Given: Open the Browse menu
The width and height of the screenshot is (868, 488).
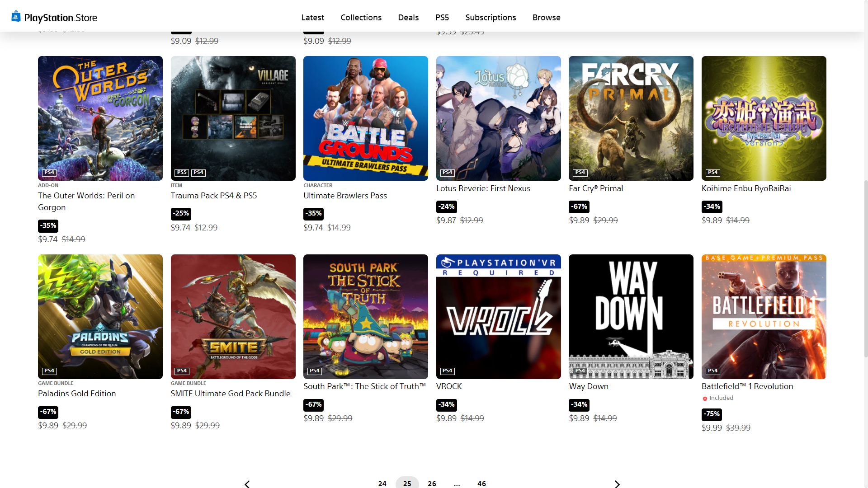Looking at the screenshot, I should click(546, 17).
